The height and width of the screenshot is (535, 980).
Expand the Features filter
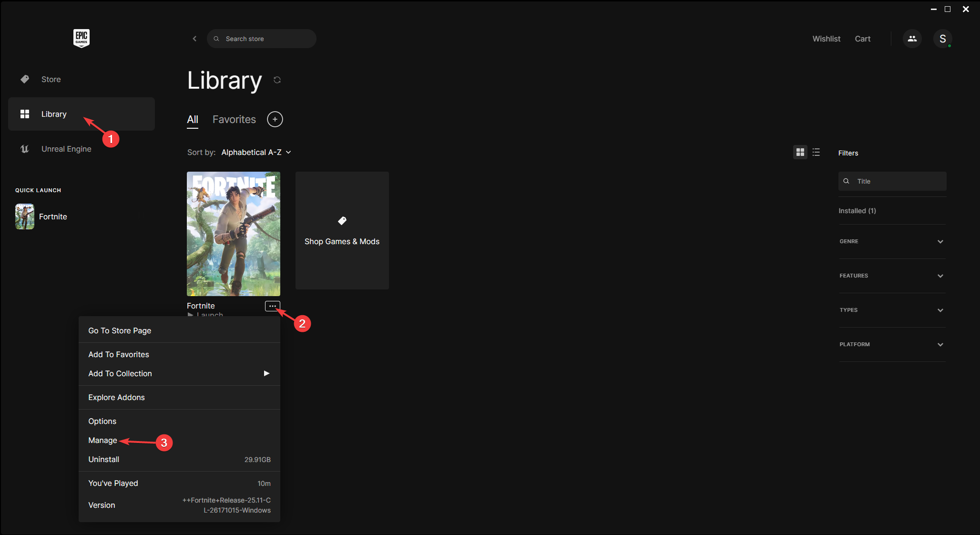tap(892, 276)
